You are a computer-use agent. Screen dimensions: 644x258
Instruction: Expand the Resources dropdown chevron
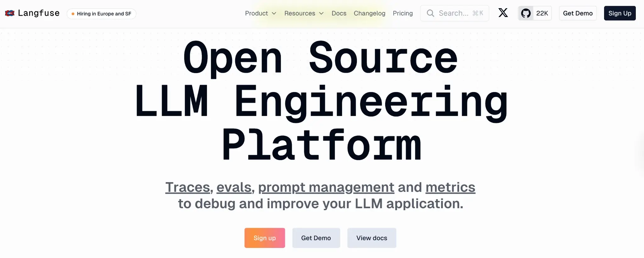[321, 13]
